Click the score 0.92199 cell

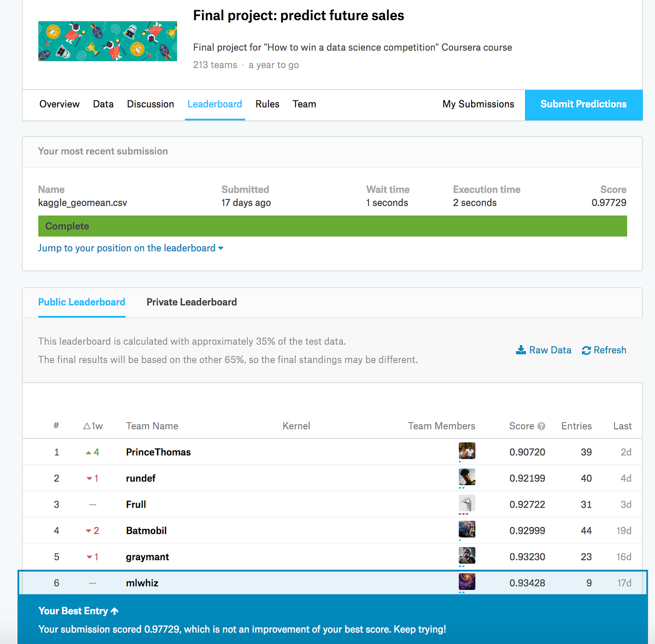click(527, 478)
